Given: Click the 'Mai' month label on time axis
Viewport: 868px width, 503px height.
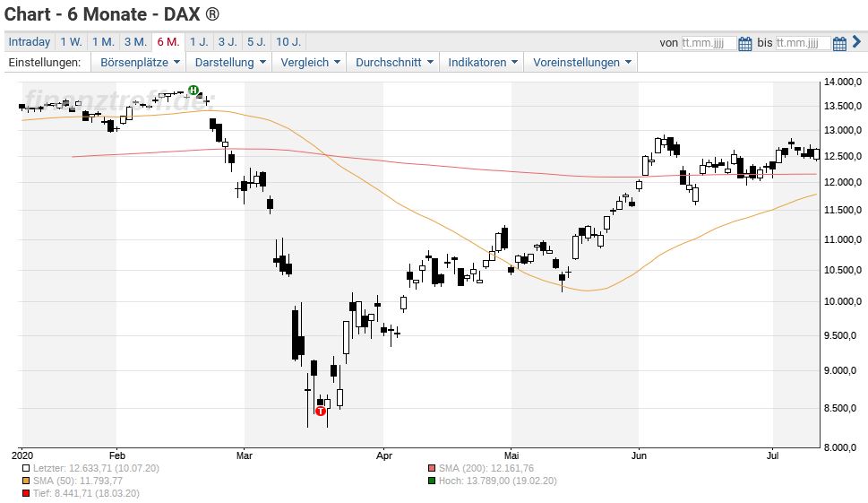Looking at the screenshot, I should pyautogui.click(x=511, y=455).
